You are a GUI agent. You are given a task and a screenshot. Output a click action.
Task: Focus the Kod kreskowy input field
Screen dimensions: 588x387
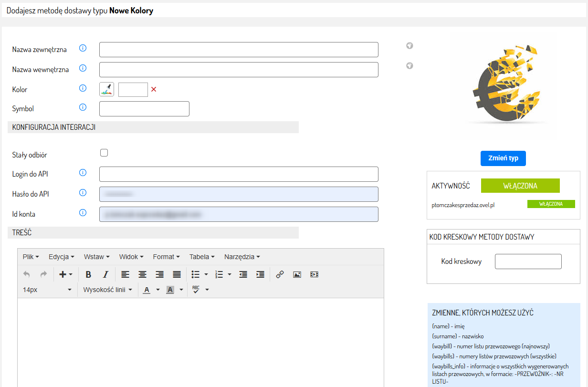click(528, 261)
